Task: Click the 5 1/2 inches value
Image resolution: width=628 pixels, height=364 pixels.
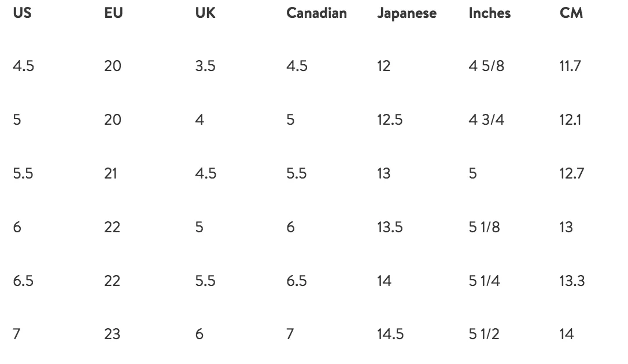Action: pyautogui.click(x=484, y=334)
